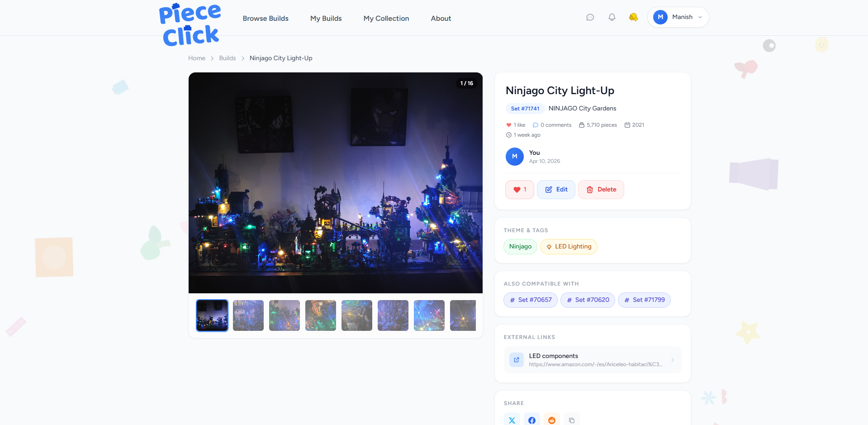Click the 1 week ago timestamp
Image resolution: width=868 pixels, height=425 pixels.
pos(523,135)
